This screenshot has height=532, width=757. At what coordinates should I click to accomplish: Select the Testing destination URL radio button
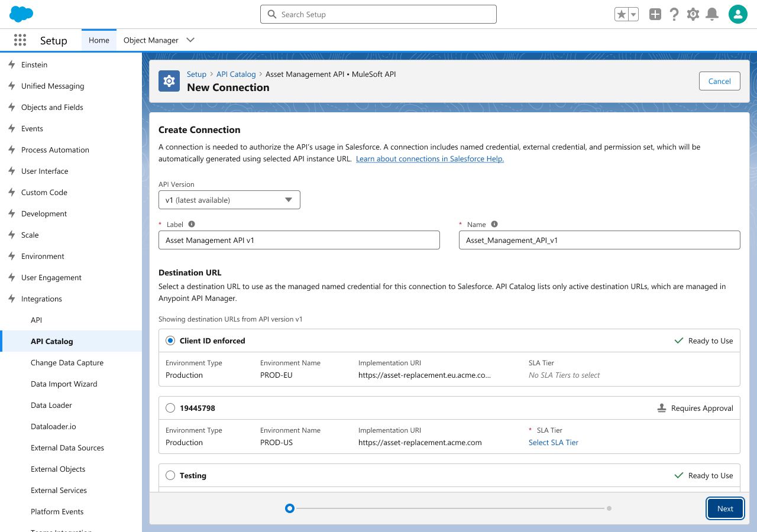tap(170, 475)
